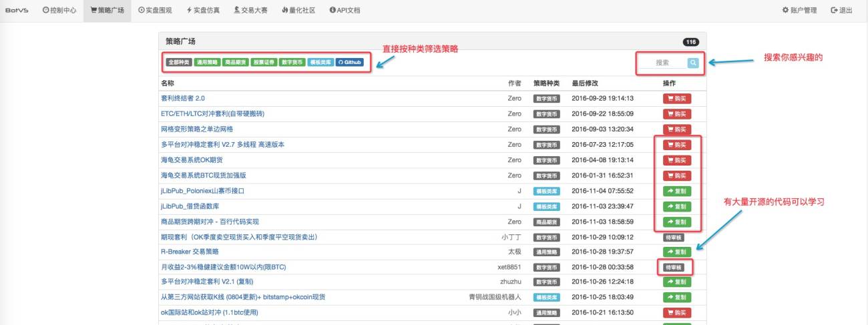Open ETC/ETH/LTC对冲套利 strategy link
Image resolution: width=868 pixels, height=325 pixels.
coord(212,113)
